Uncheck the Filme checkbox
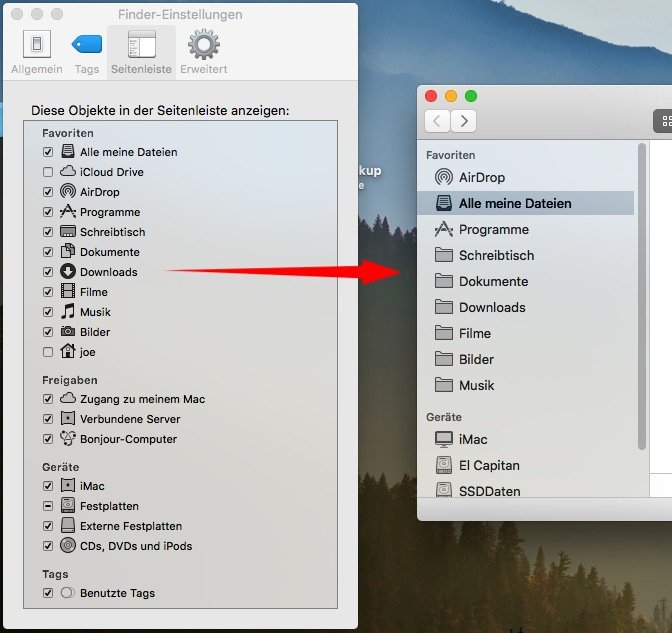Image resolution: width=672 pixels, height=633 pixels. (48, 292)
